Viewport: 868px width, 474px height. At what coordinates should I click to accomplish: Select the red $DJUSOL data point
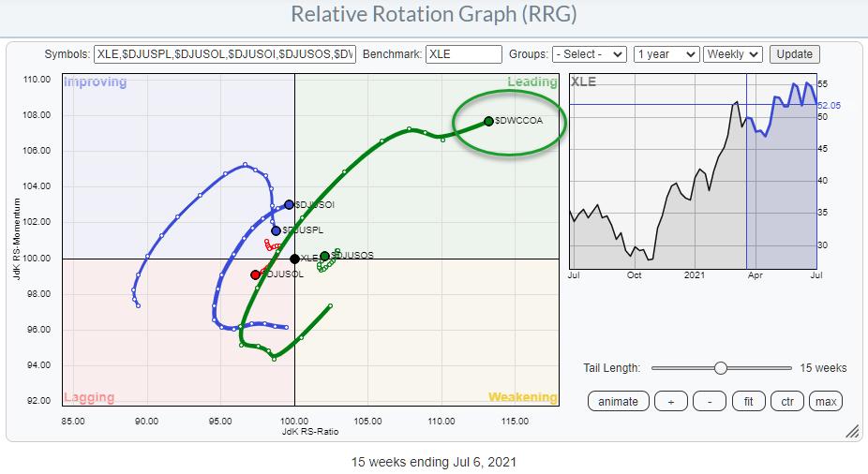tap(255, 274)
